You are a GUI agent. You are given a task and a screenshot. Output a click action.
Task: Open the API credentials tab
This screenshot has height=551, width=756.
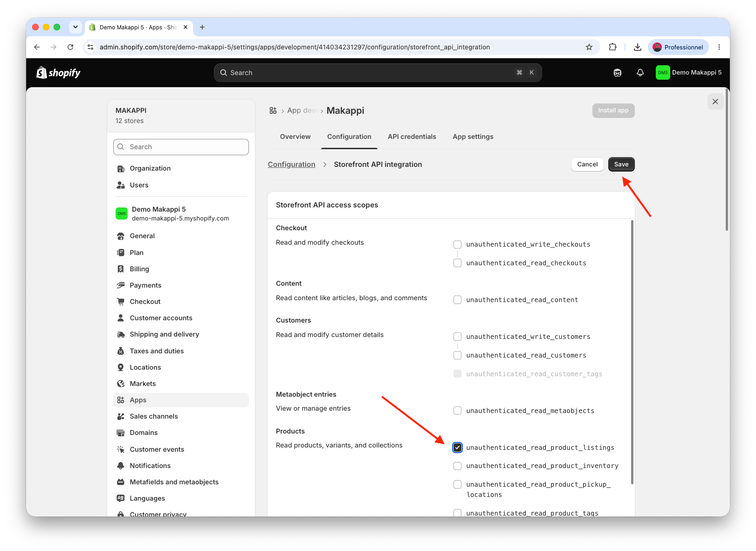click(412, 137)
